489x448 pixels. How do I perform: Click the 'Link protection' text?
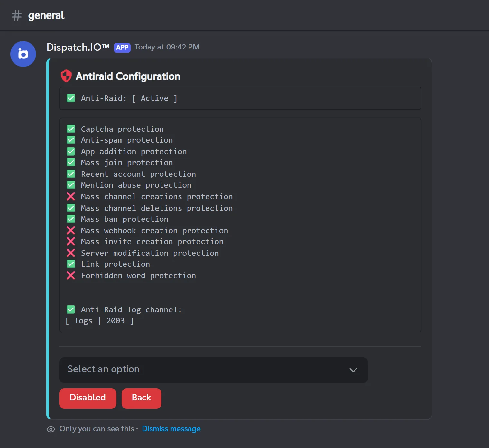point(115,264)
